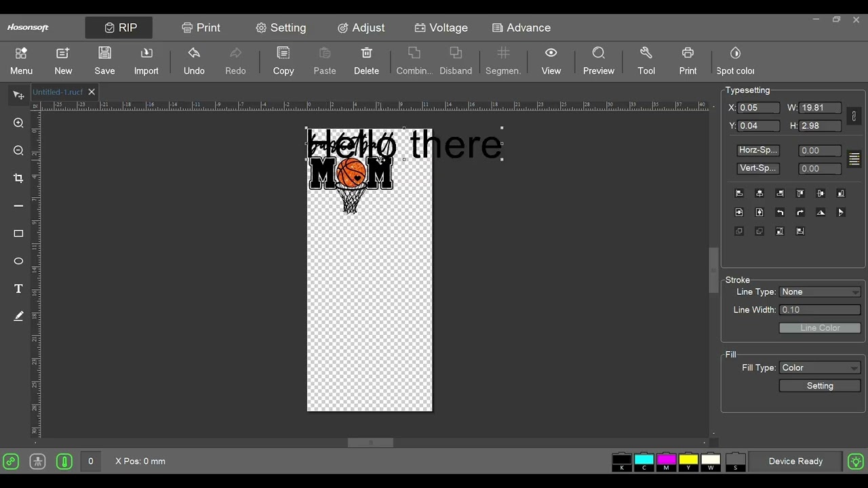The height and width of the screenshot is (488, 868).
Task: Choose the selection arrow tool
Action: 18,96
